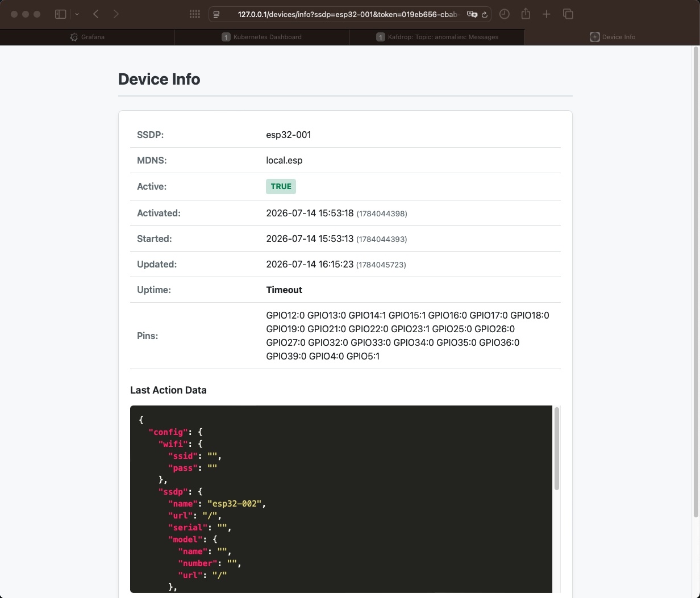This screenshot has height=598, width=700.
Task: Switch to Kafdrop anomalies Messages tab
Action: (437, 37)
